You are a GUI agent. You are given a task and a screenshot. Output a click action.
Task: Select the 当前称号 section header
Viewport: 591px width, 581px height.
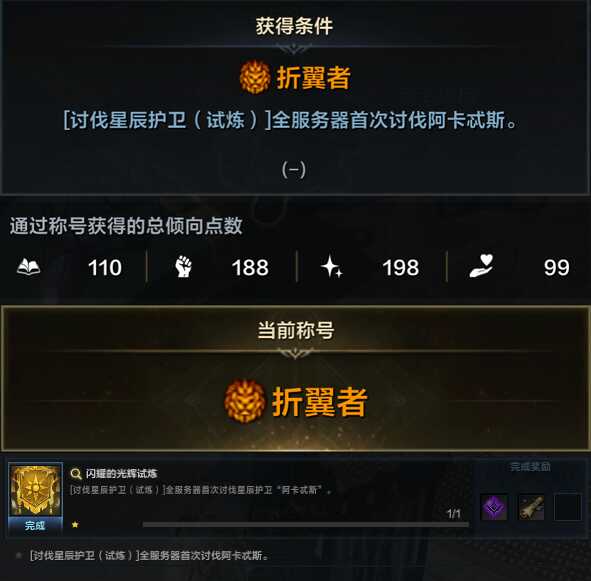pos(296,330)
